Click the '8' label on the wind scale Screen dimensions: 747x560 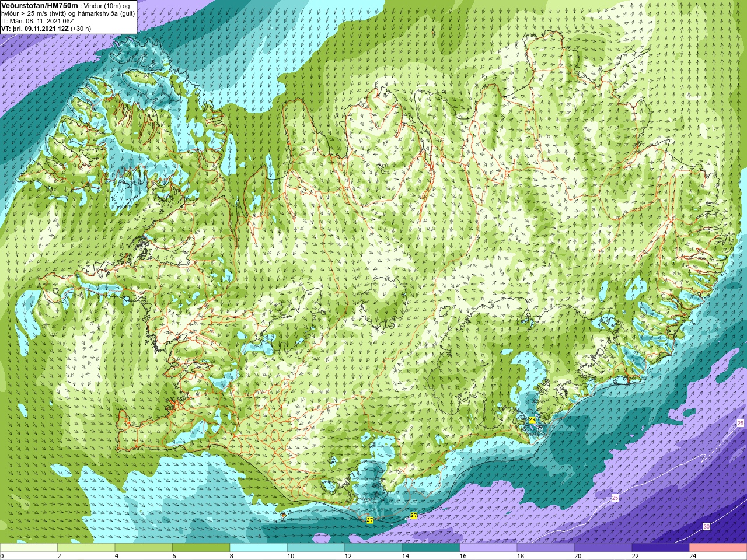(x=232, y=556)
